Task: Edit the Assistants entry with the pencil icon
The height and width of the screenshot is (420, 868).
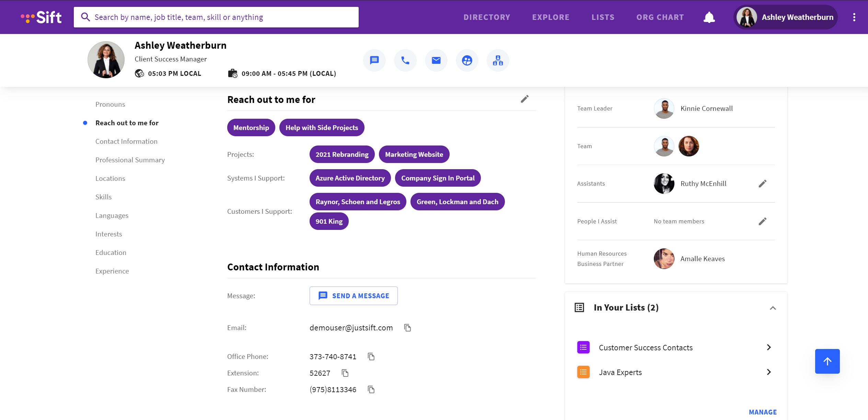Action: pos(762,184)
